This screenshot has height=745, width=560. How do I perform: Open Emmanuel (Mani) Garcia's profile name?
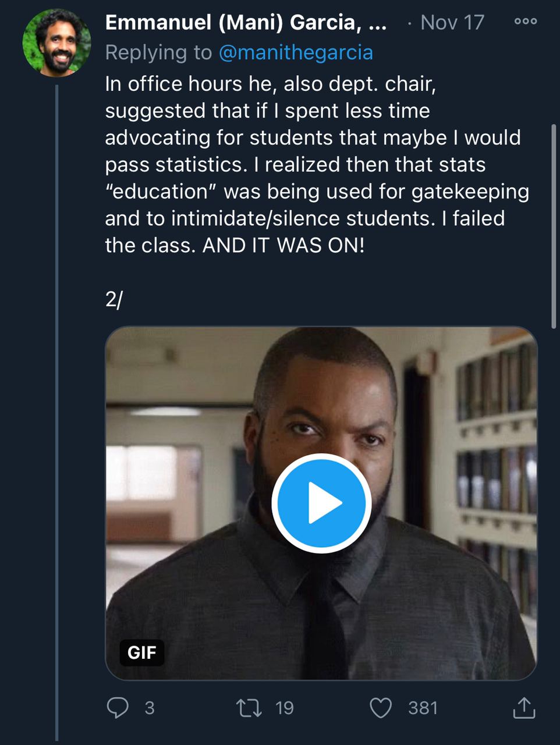tap(246, 23)
